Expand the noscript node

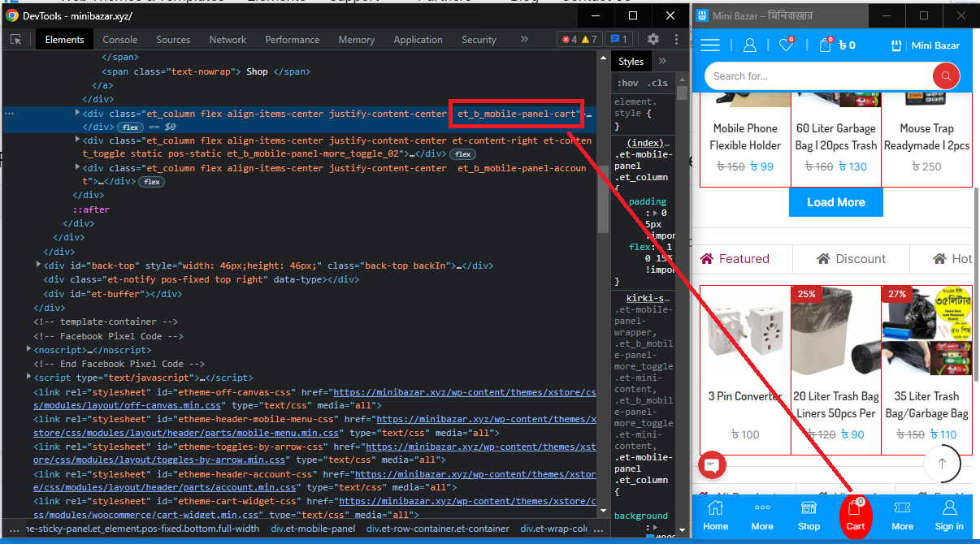click(x=28, y=349)
